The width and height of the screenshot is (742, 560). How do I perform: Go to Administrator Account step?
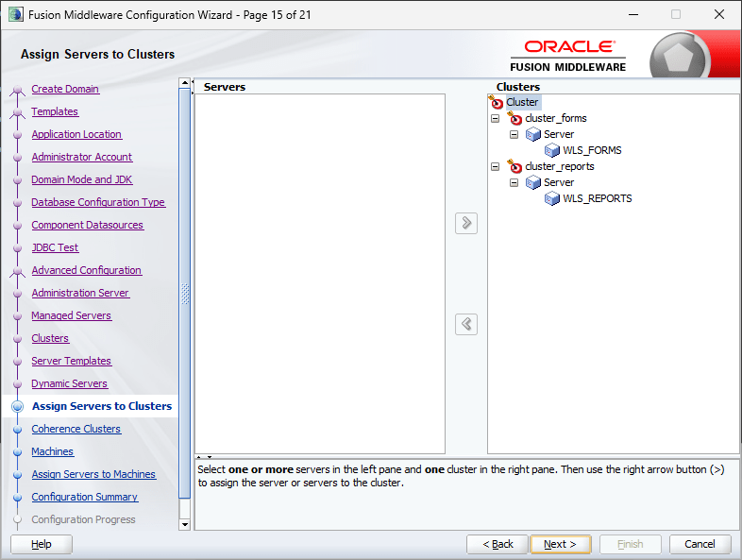pos(82,157)
